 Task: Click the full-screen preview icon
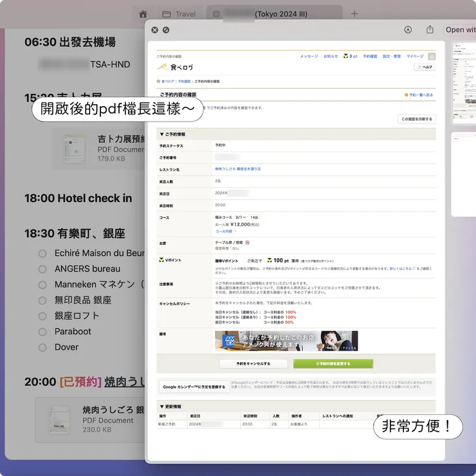tap(166, 30)
